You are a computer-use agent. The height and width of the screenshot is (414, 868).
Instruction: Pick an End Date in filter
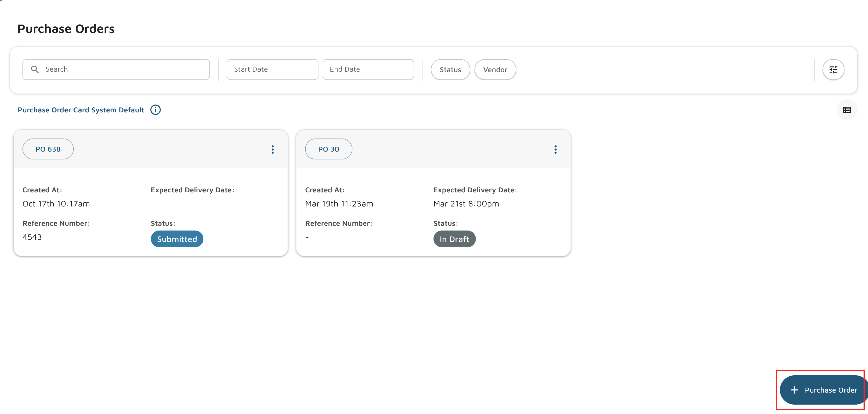pyautogui.click(x=368, y=70)
